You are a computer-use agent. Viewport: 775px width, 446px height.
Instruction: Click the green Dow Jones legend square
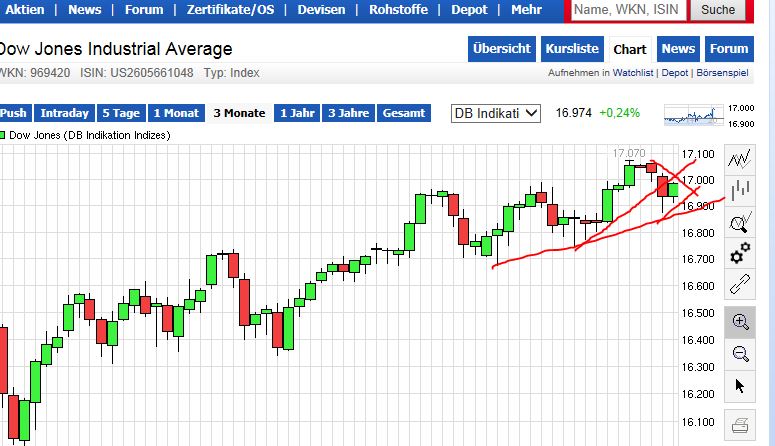coord(2,135)
